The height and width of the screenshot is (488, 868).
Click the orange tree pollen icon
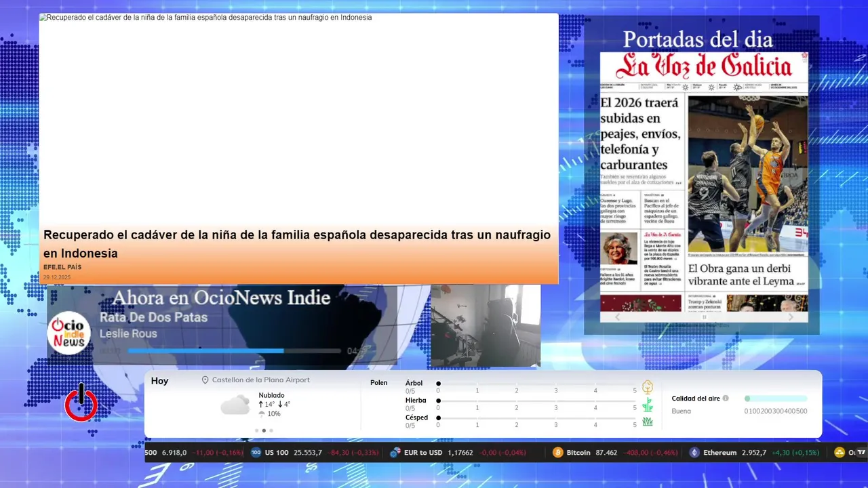[648, 387]
